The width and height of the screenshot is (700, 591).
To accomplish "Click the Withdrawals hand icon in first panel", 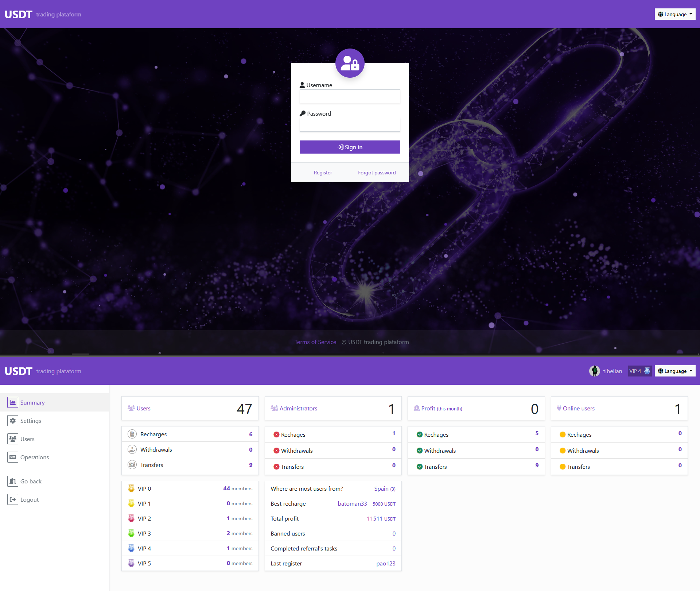I will [132, 449].
